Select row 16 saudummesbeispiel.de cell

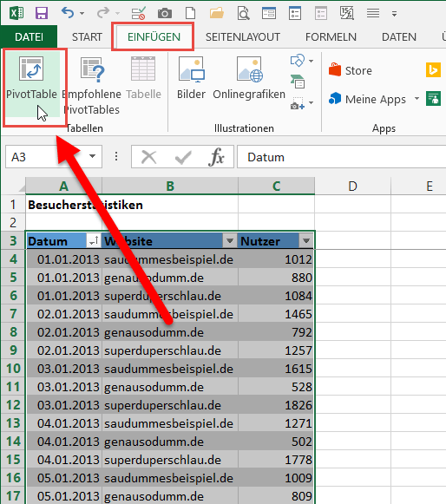click(x=170, y=478)
